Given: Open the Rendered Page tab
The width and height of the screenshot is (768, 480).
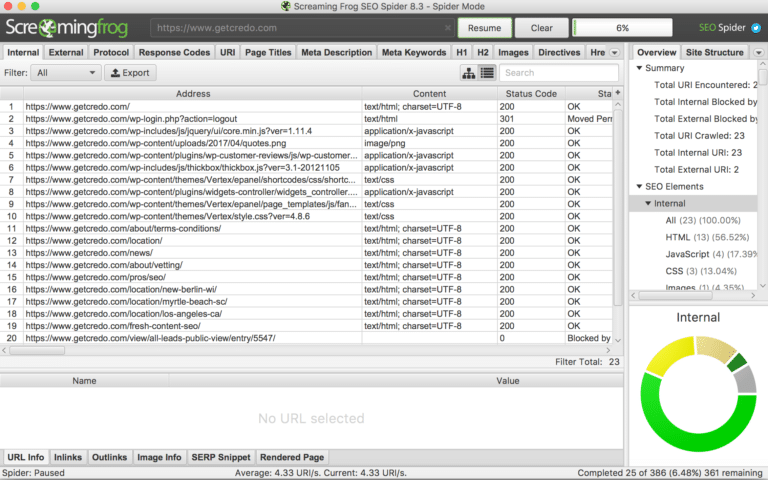Looking at the screenshot, I should (x=292, y=457).
